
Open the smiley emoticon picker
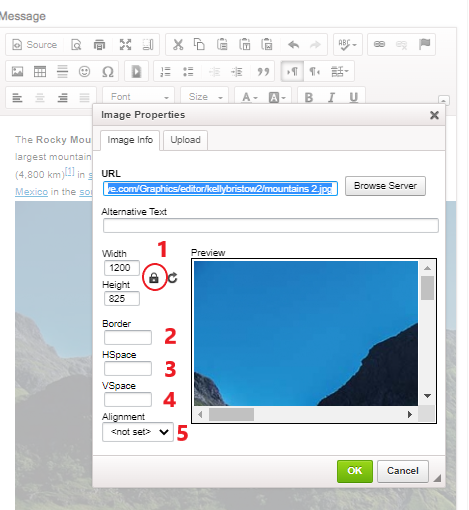84,71
